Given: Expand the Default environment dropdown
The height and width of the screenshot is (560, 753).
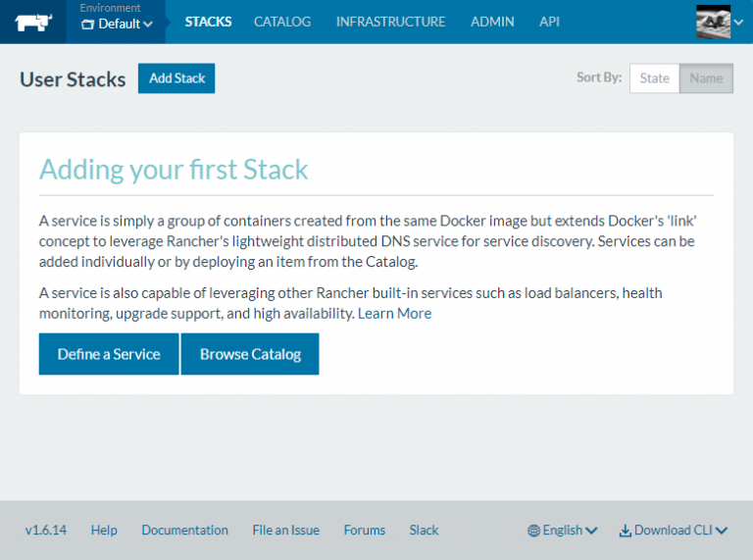Looking at the screenshot, I should [117, 24].
